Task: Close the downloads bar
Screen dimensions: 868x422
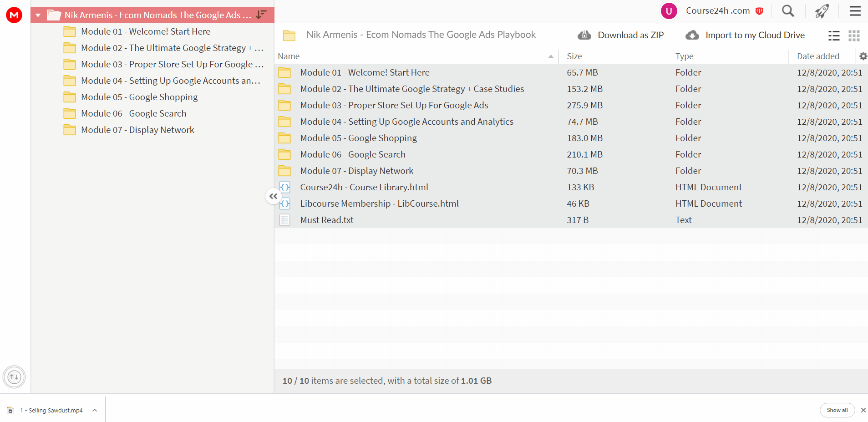Action: click(863, 410)
